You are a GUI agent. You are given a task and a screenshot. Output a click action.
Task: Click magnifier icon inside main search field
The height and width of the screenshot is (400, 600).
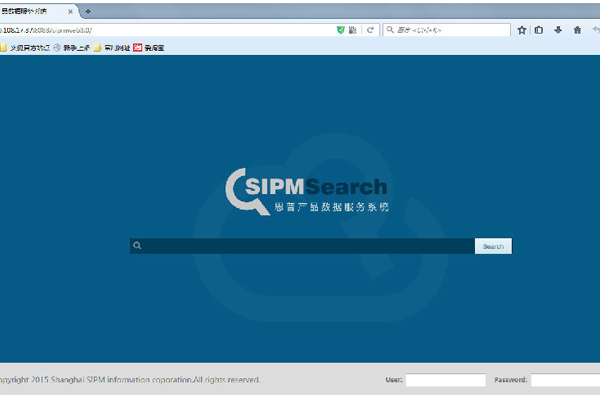[137, 246]
